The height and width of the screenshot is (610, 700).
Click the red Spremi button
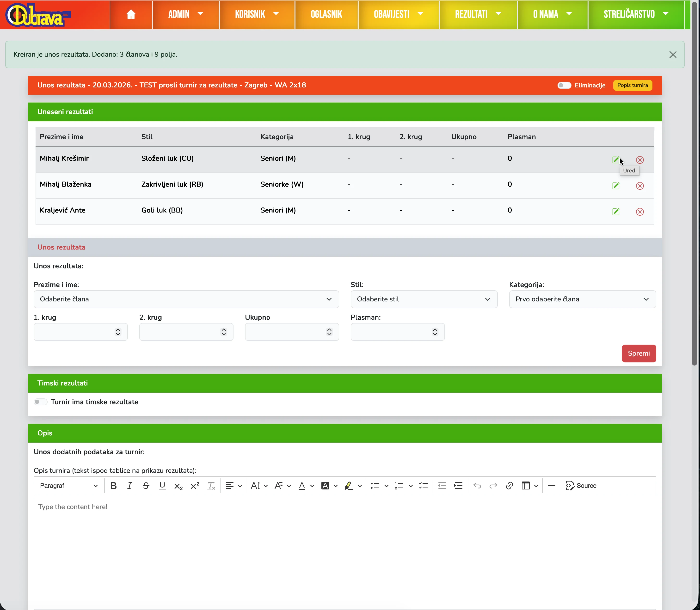[x=638, y=353]
